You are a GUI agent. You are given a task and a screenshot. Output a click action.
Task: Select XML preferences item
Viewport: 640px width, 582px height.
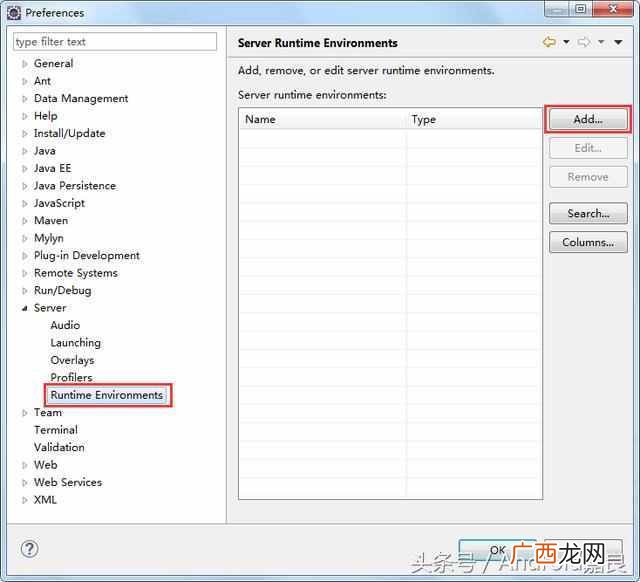click(45, 500)
